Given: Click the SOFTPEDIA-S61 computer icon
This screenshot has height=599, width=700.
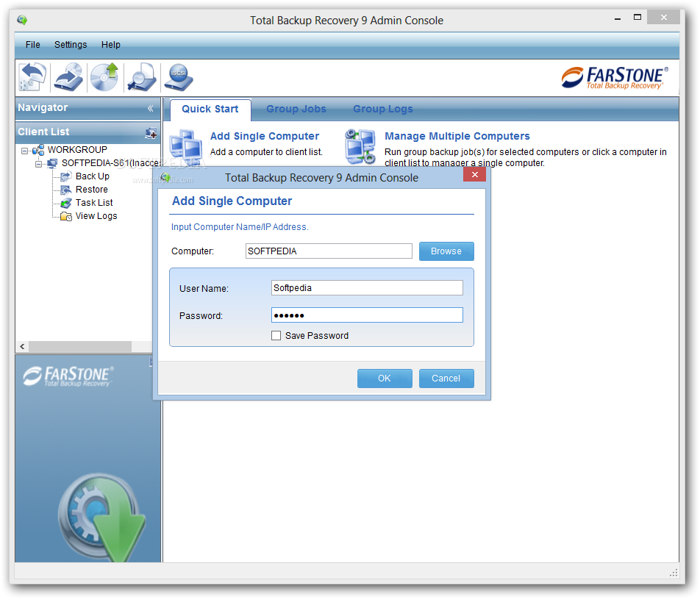Looking at the screenshot, I should click(52, 163).
